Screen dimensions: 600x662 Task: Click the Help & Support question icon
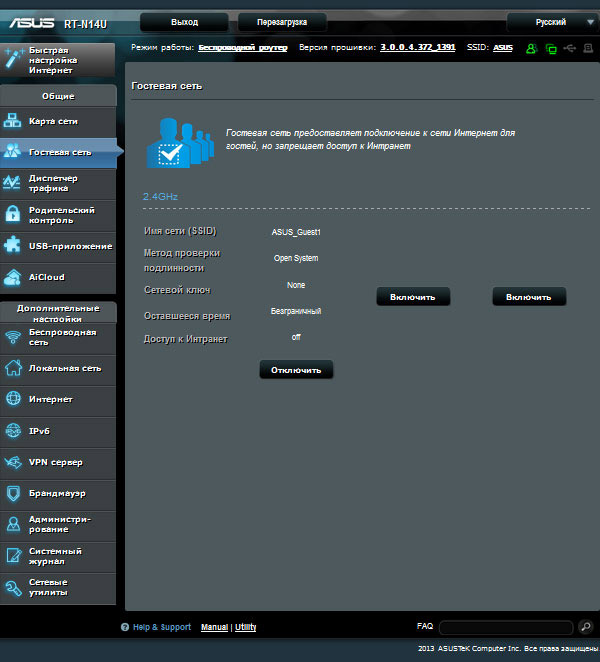coord(125,628)
